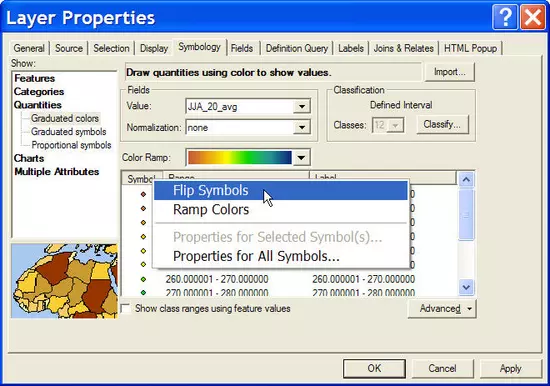Click the Classify... button
This screenshot has width=550, height=386.
tap(442, 124)
